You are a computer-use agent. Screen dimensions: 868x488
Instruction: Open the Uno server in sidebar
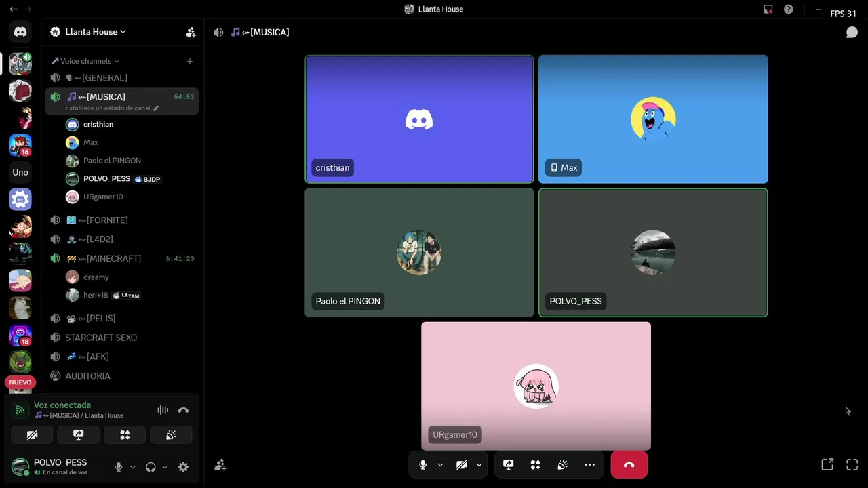pos(20,172)
